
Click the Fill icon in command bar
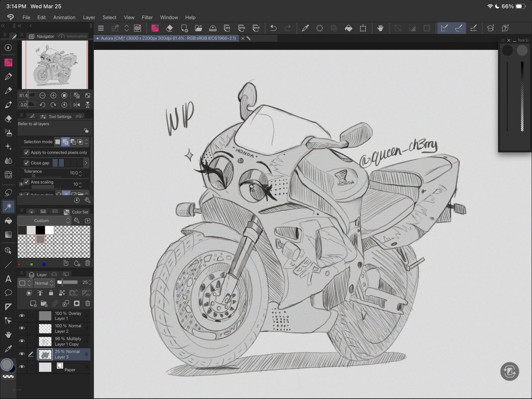(348, 28)
